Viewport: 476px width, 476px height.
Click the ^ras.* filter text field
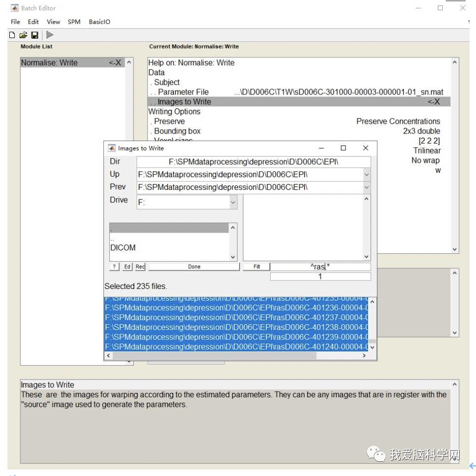coord(320,267)
